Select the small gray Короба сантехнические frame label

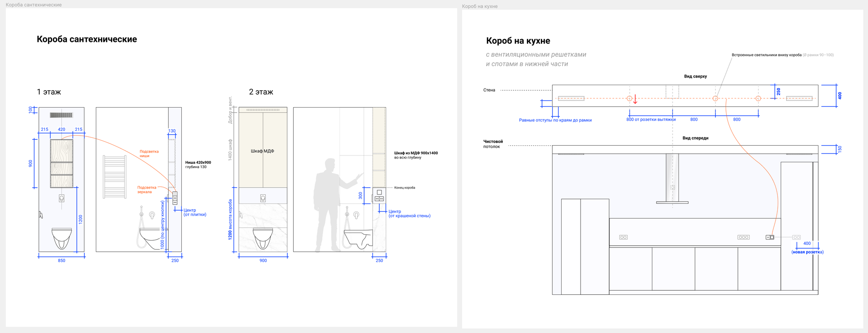tap(33, 5)
